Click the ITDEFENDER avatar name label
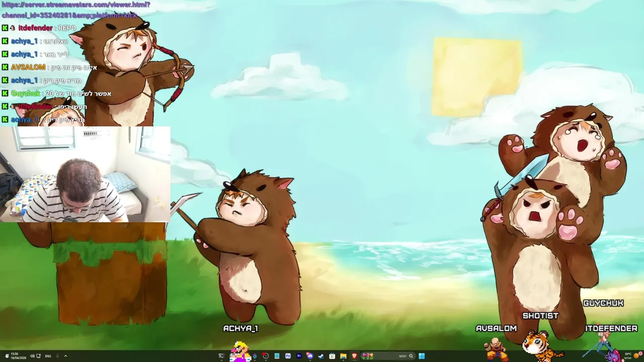Viewport: 644px width, 362px height. coord(611,328)
